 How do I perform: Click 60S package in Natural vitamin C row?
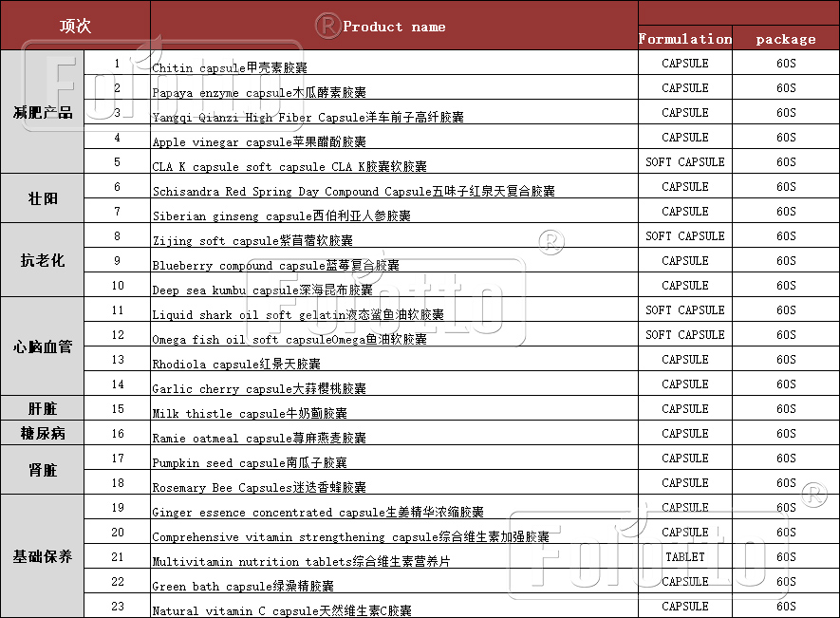click(x=786, y=605)
